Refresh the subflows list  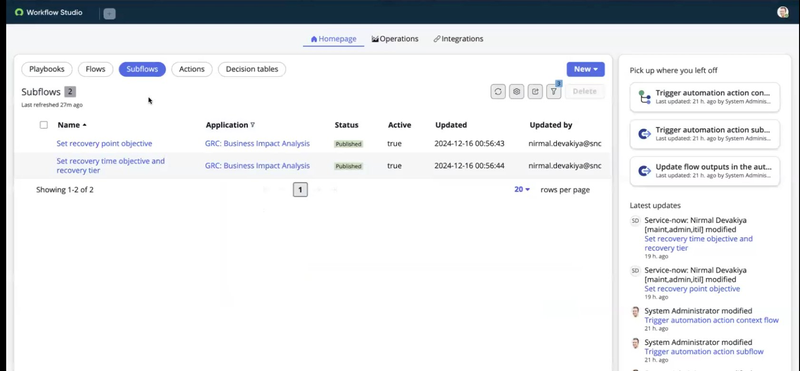[x=498, y=92]
